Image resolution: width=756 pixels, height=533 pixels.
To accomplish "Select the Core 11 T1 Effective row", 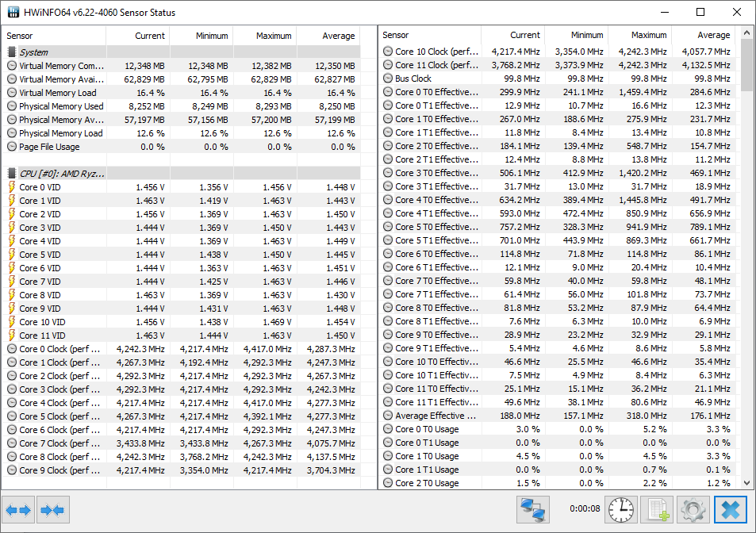I will [x=557, y=402].
